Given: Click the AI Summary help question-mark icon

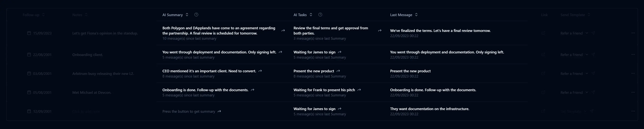Looking at the screenshot, I should pos(196,15).
